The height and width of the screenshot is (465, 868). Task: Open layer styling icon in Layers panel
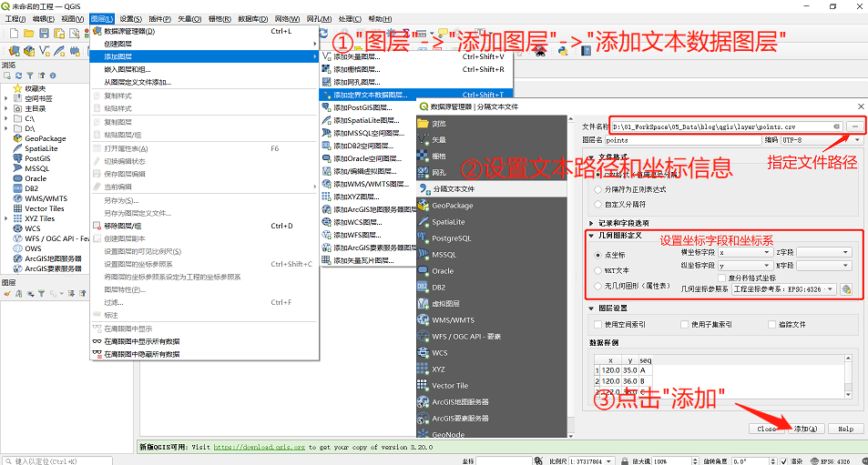[x=7, y=294]
